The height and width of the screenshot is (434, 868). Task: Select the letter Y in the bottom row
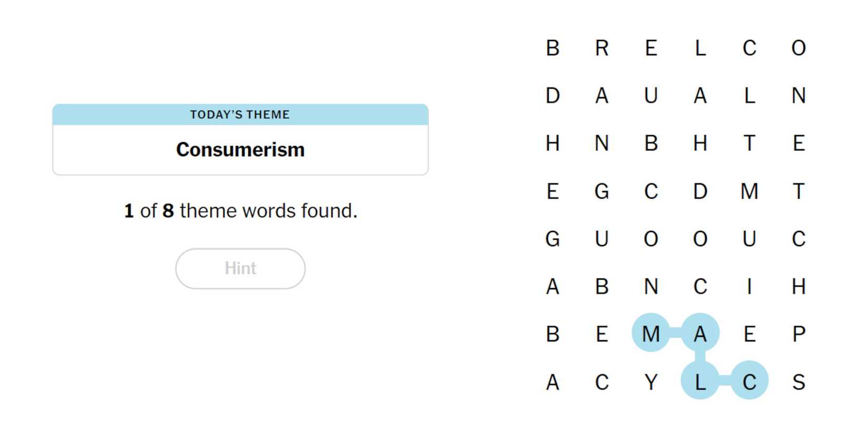(651, 381)
